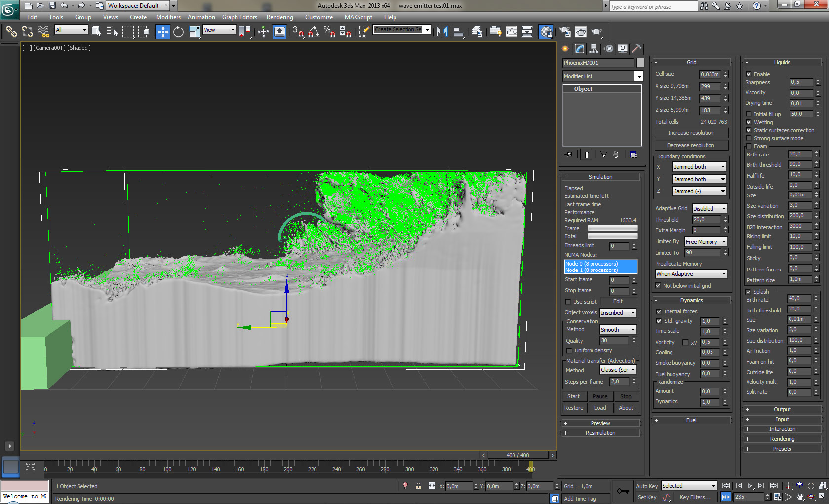
Task: Click the Align tool icon
Action: 458,32
